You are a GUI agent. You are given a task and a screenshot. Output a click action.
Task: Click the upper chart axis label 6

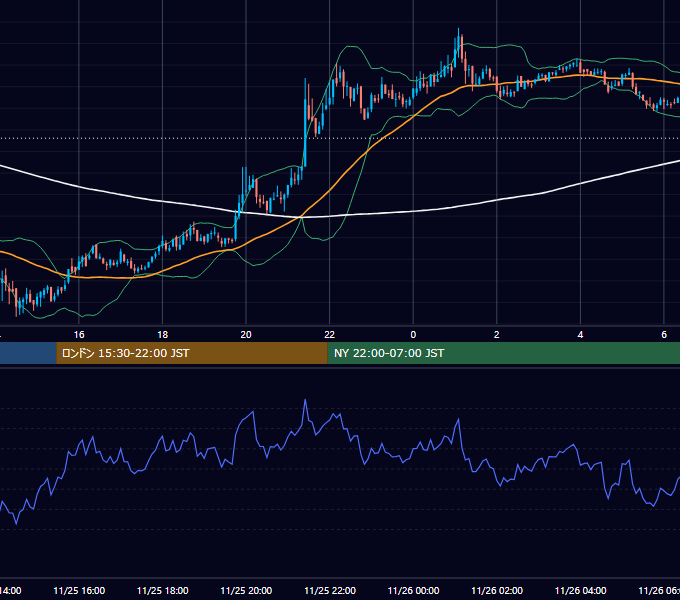tap(664, 335)
